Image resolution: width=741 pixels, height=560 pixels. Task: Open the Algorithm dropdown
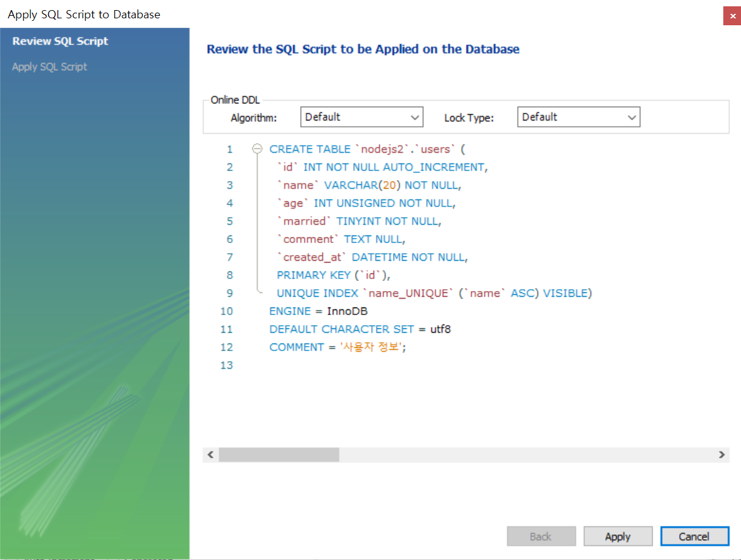361,117
